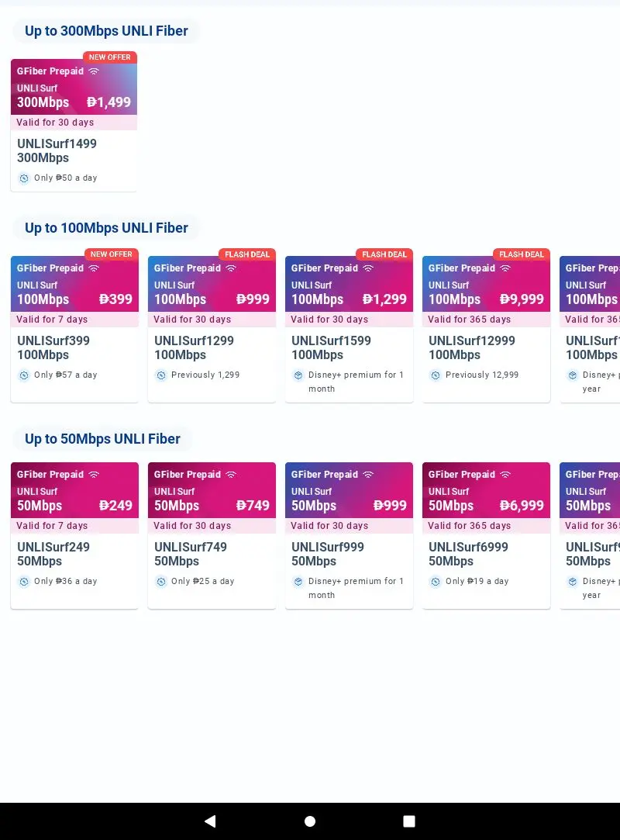Tap the Android back navigation icon
Viewport: 620px width, 840px height.
click(211, 821)
